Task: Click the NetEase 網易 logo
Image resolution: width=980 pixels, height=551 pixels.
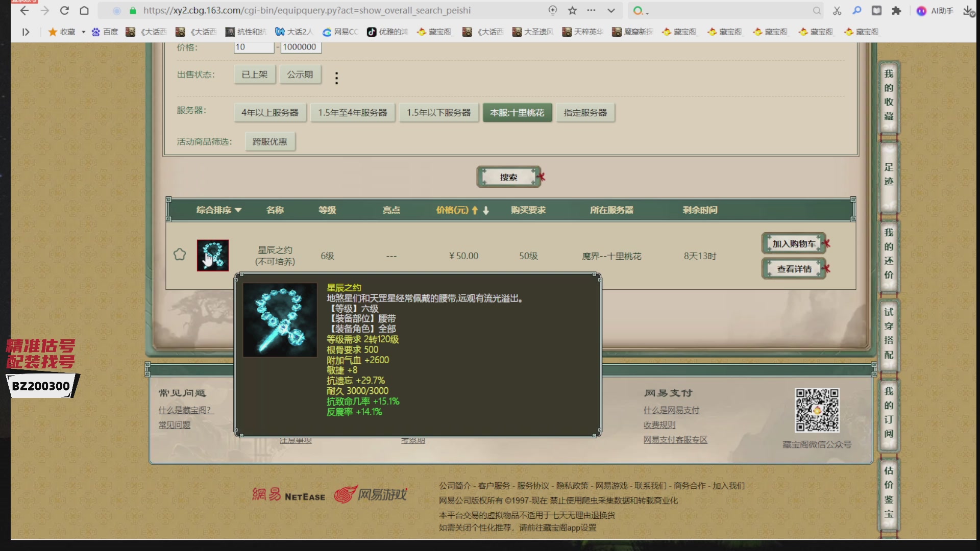Action: [x=288, y=494]
